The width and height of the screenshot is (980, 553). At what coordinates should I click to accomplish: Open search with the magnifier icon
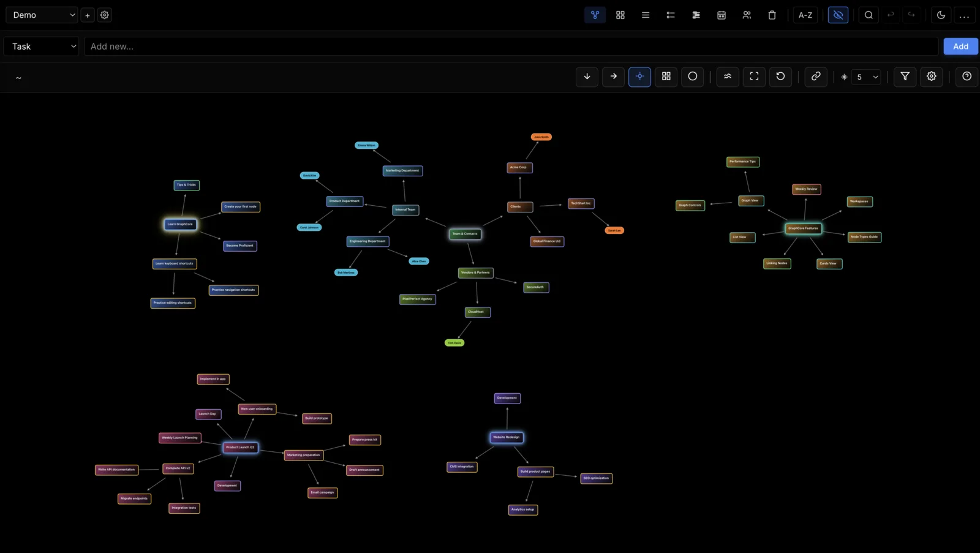tap(869, 15)
